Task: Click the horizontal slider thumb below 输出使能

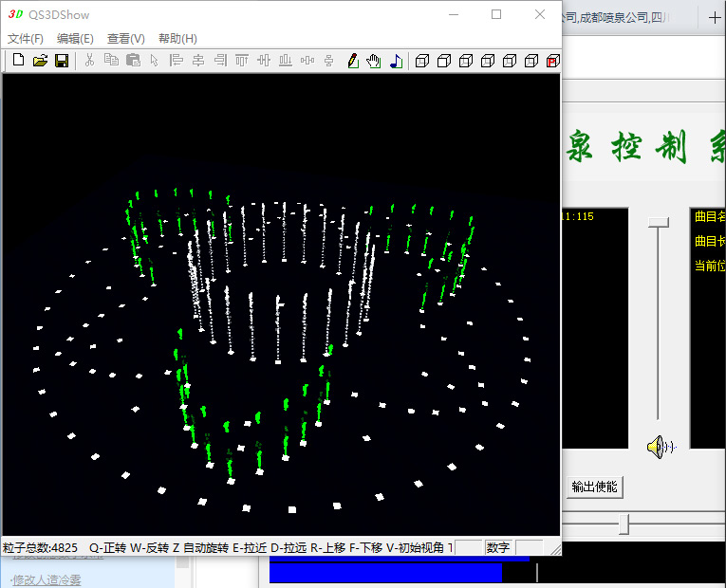Action: point(624,524)
